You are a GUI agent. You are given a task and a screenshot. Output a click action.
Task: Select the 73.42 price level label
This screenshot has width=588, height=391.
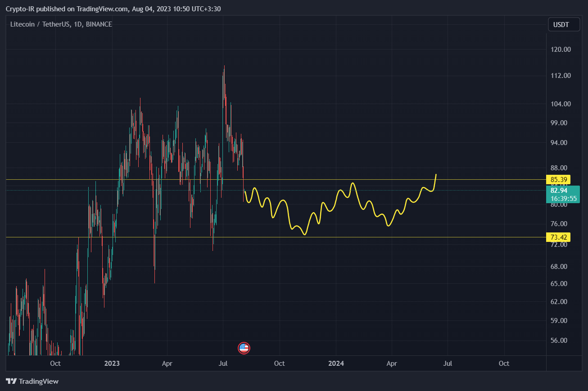[558, 237]
